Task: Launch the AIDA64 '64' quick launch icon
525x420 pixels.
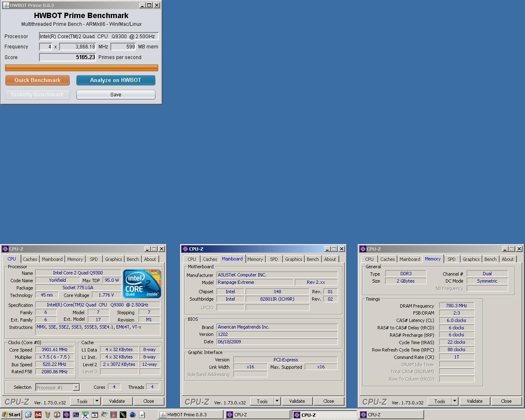Action: 38,415
